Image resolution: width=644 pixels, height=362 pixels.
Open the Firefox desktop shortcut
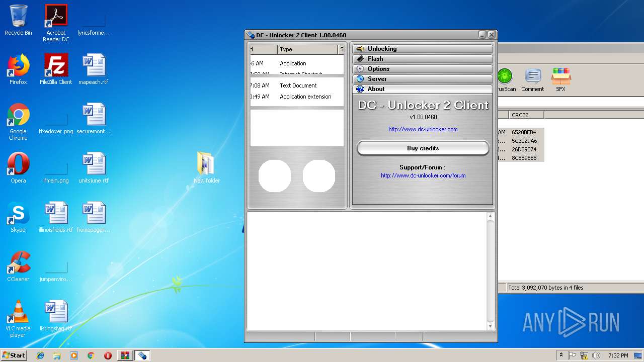click(18, 69)
